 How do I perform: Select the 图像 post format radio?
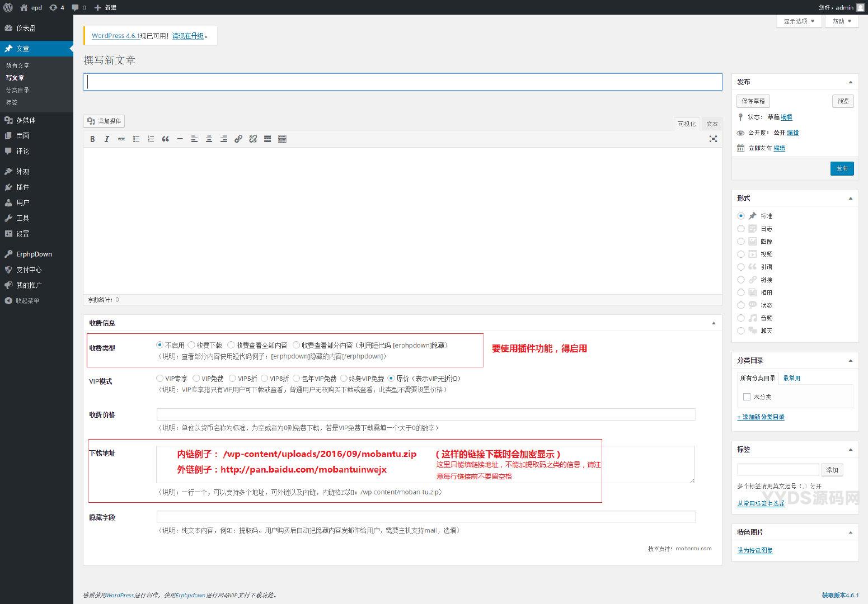(741, 241)
